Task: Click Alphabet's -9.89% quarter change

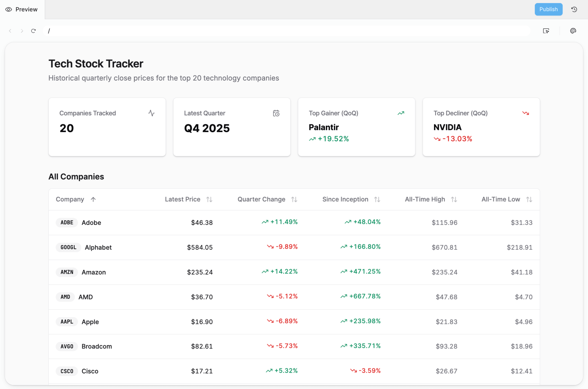Action: pos(282,247)
